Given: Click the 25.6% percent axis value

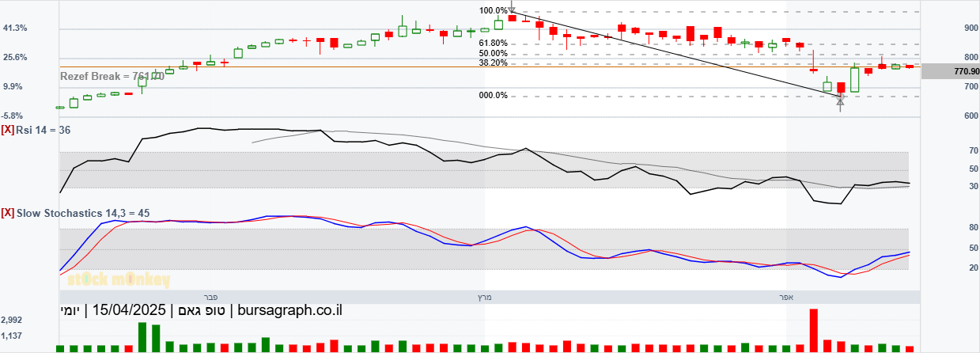Looking at the screenshot, I should [x=16, y=57].
